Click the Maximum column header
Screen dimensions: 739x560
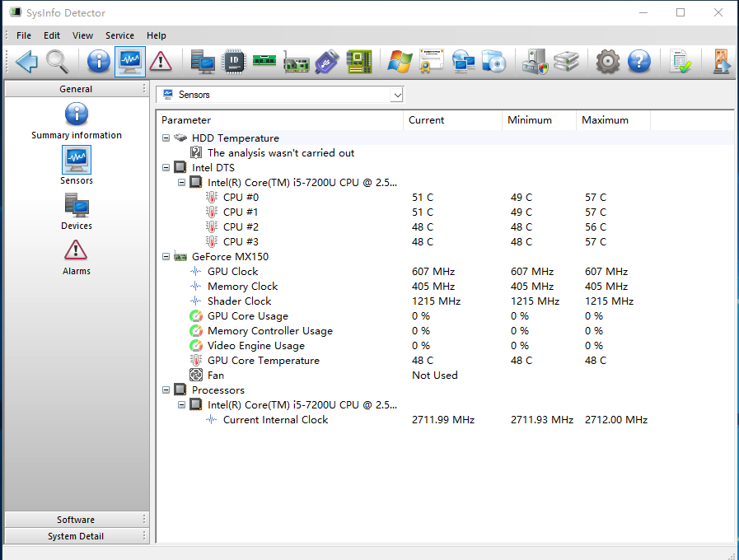(613, 120)
